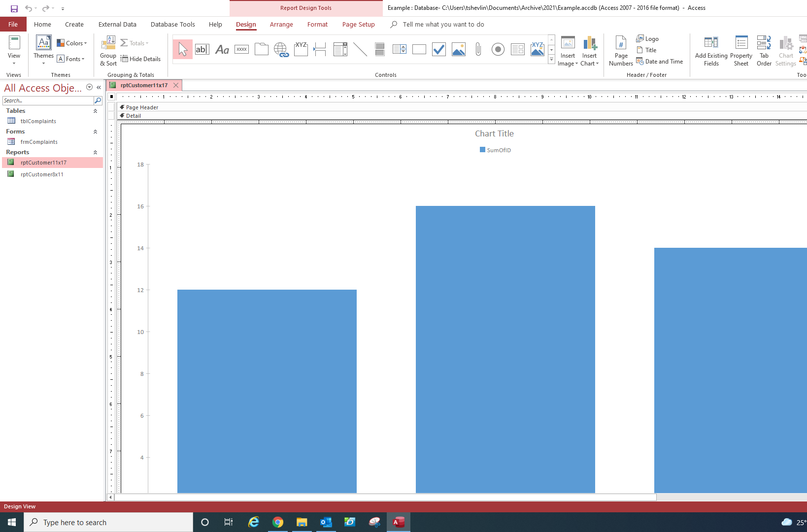Close the rptCustomer11x17 document tab
This screenshot has height=532, width=807.
coord(176,85)
